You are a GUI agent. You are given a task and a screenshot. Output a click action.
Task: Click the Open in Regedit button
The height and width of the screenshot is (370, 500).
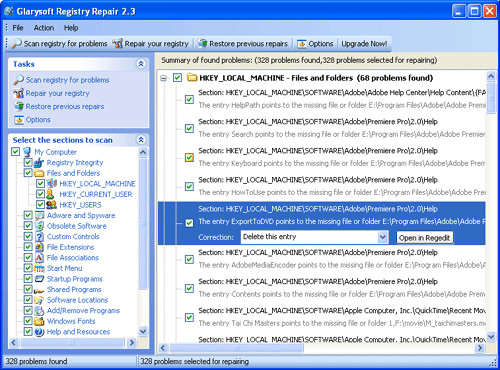point(425,238)
